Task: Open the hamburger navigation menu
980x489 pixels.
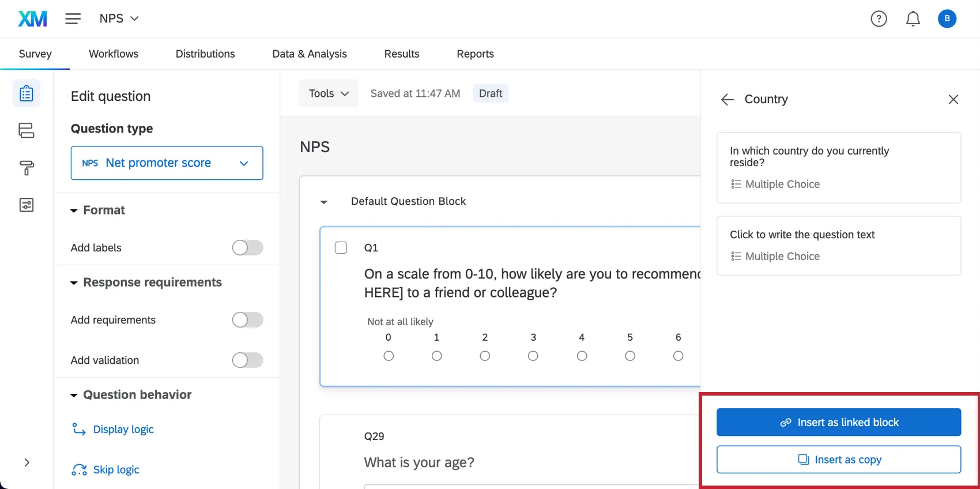Action: click(x=73, y=19)
